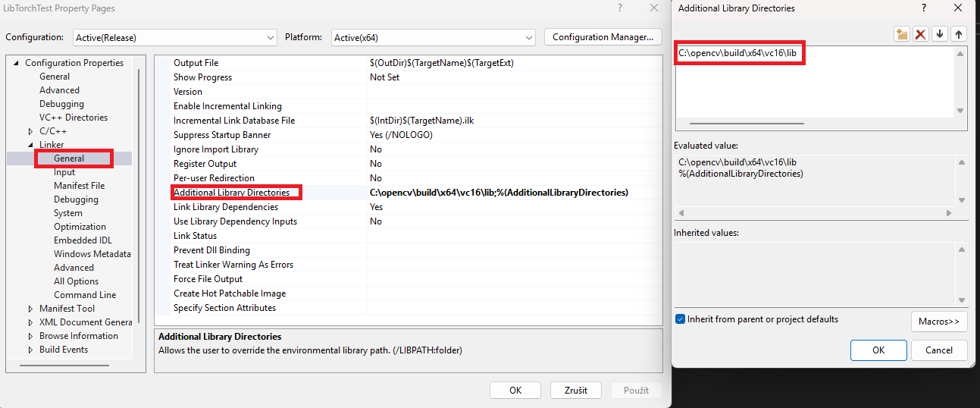980x408 pixels.
Task: Select General under Configuration Properties
Action: click(55, 77)
